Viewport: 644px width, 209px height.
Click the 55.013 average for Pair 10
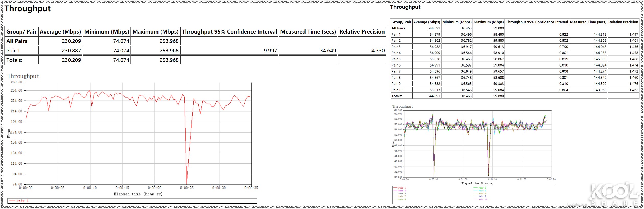pyautogui.click(x=435, y=90)
